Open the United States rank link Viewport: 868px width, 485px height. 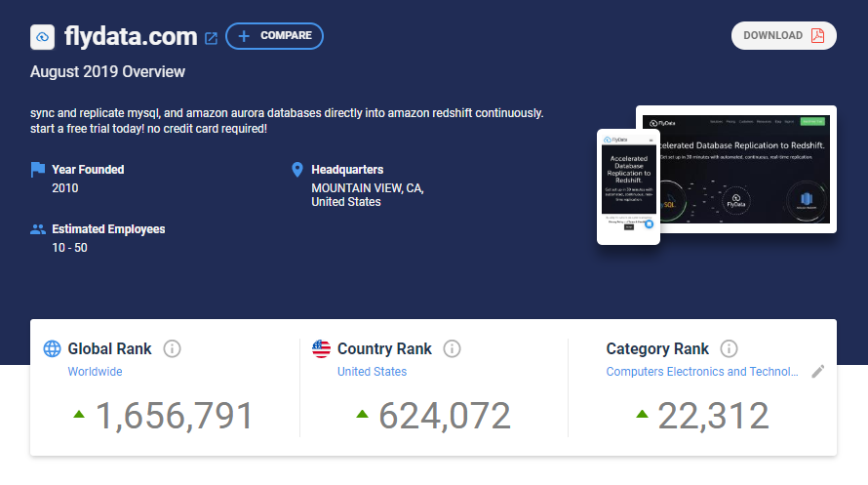372,372
